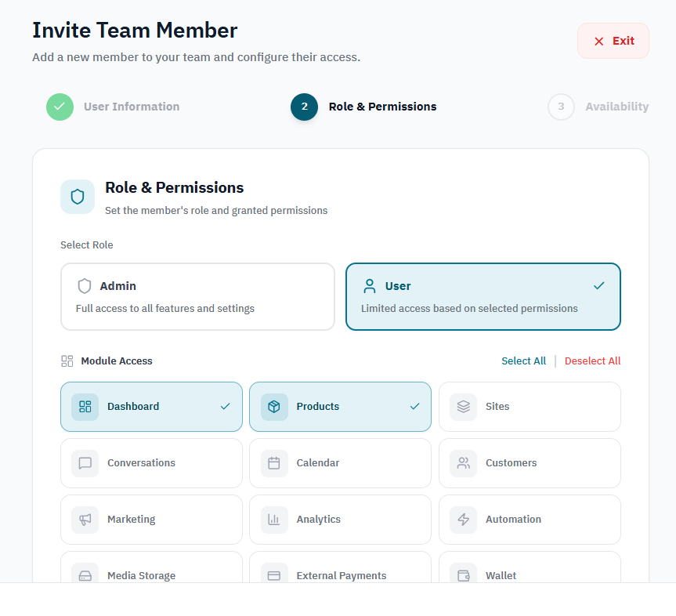The image size is (676, 616).
Task: Click the Media Storage drive icon
Action: click(85, 575)
